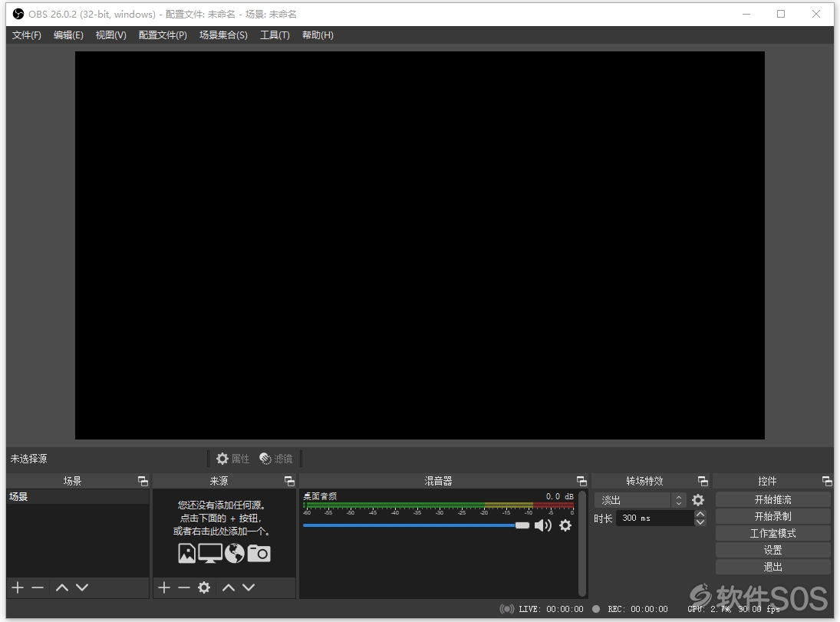Click the 时长 300 ms input field
Image resolution: width=840 pixels, height=622 pixels.
click(655, 518)
